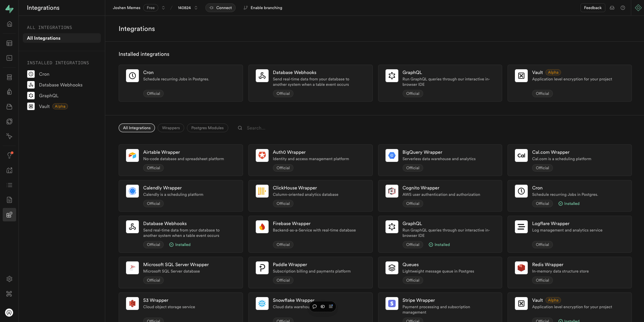This screenshot has height=322, width=644.
Task: Open the ClickHouse Wrapper card
Action: click(x=311, y=196)
